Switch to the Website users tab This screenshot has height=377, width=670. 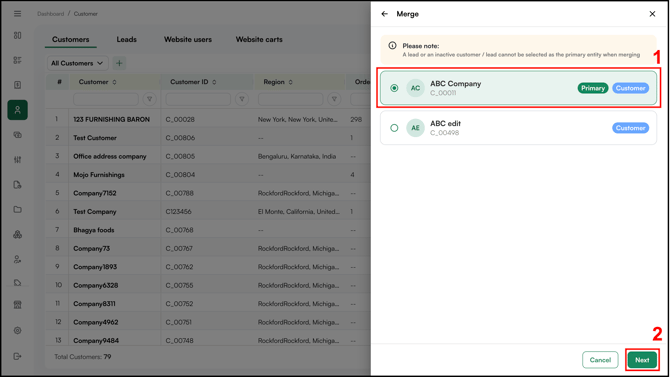click(188, 39)
